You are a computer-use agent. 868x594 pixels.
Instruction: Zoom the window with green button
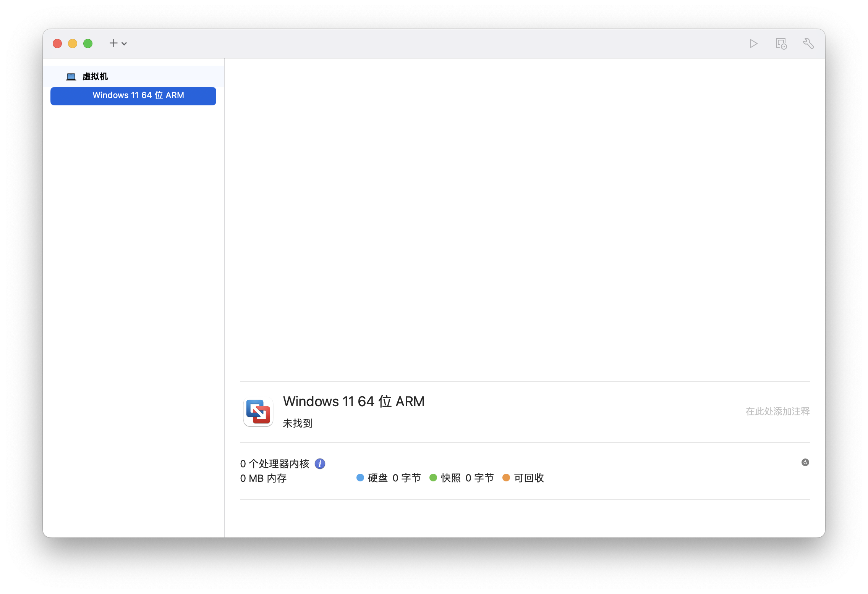(x=88, y=44)
